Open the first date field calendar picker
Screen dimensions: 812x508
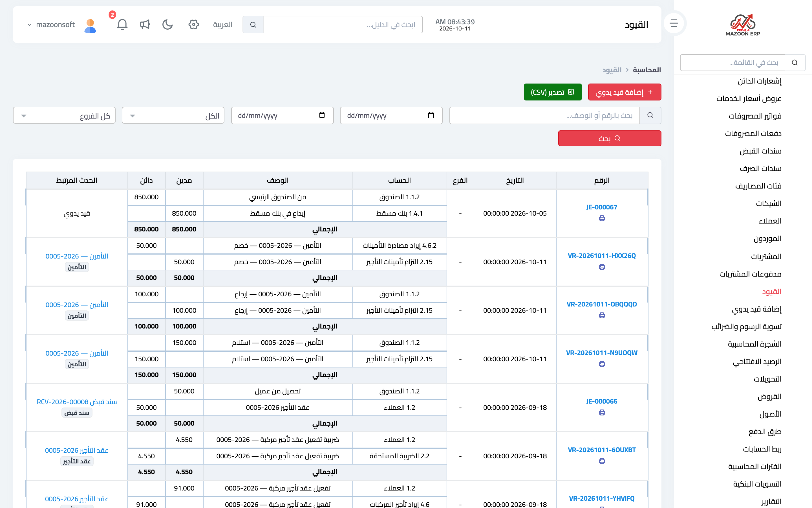pos(431,115)
